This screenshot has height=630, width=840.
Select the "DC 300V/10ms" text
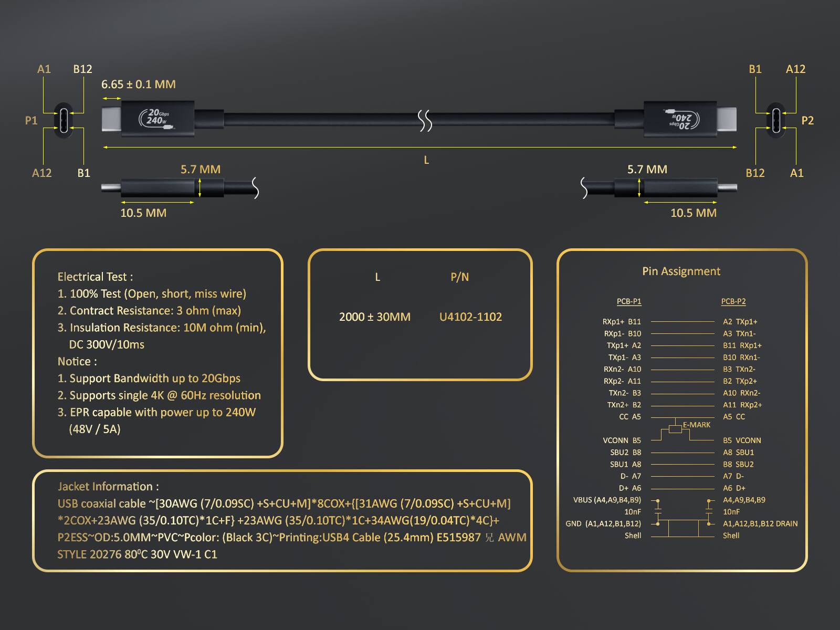point(107,344)
